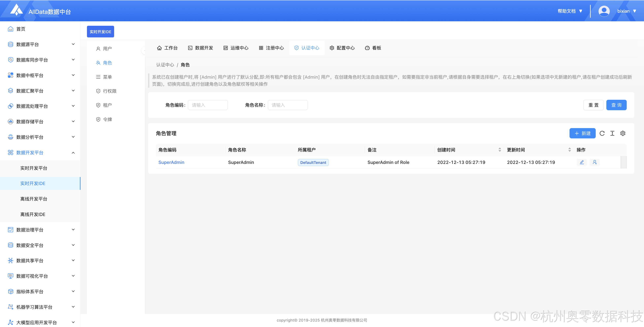
Task: Open the SuperAdmin role code link
Action: (x=171, y=162)
